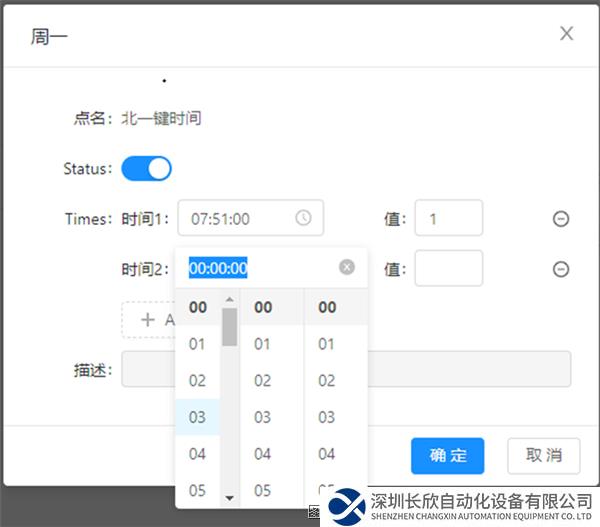Click the 值 field containing 1
This screenshot has height=527, width=600.
pyautogui.click(x=448, y=218)
